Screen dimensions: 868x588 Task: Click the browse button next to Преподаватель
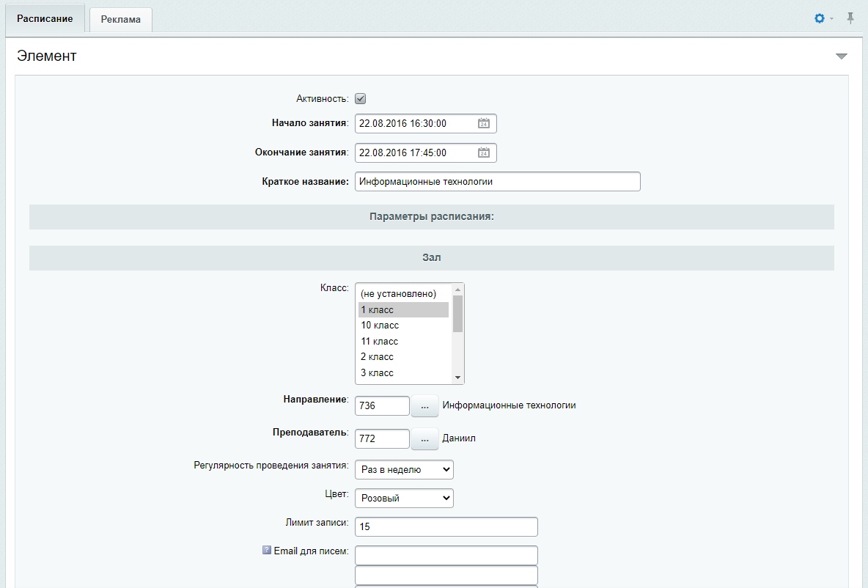tap(424, 438)
